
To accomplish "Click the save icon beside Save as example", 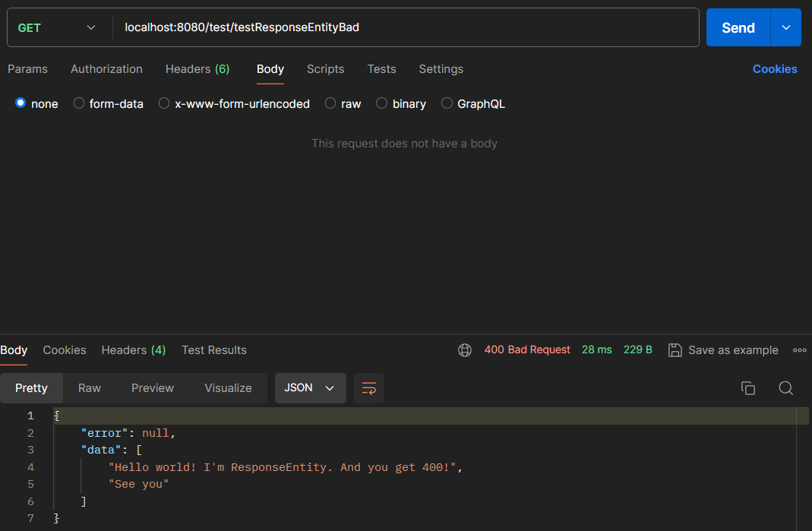I will pyautogui.click(x=675, y=350).
